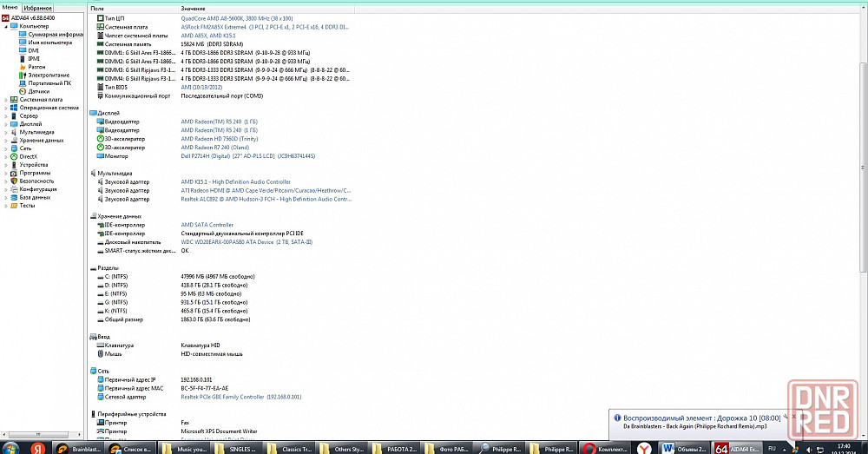
Task: Select the IPMI icon in the tree
Action: coord(23,59)
